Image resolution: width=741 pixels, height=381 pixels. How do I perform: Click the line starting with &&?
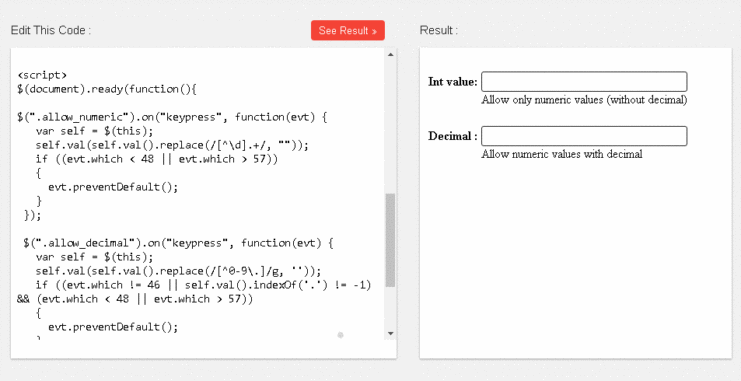pos(135,299)
